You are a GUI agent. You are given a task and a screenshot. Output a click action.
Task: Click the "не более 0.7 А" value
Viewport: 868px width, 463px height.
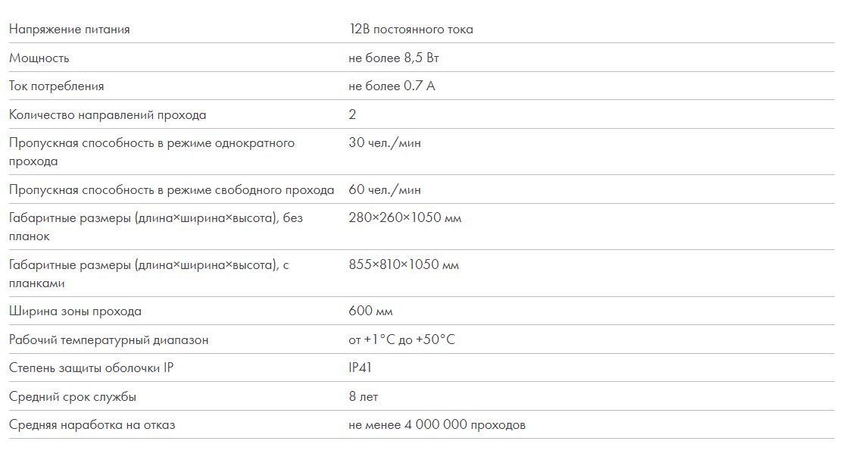[x=392, y=86]
